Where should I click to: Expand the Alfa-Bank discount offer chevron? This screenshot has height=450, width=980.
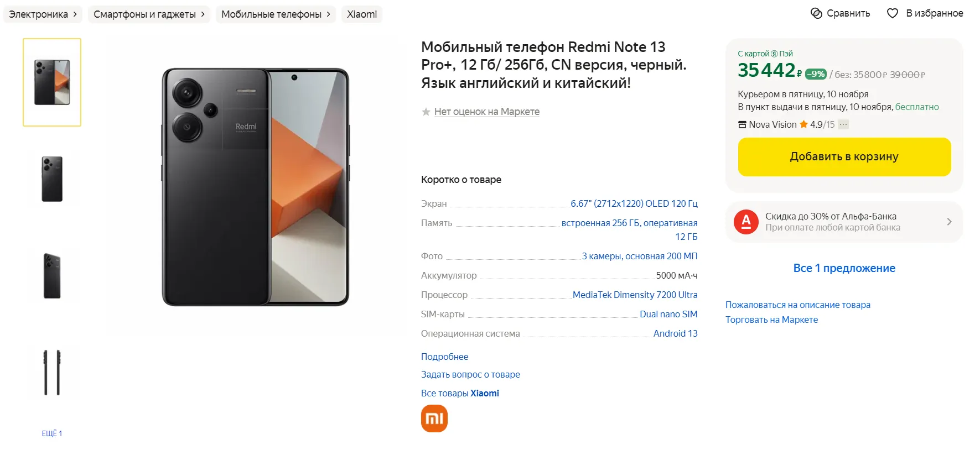(949, 222)
